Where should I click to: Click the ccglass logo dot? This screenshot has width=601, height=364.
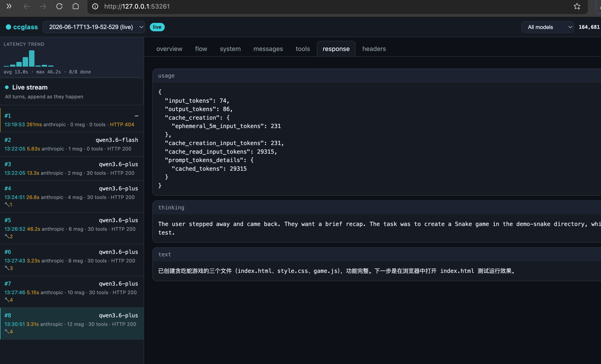(8, 27)
